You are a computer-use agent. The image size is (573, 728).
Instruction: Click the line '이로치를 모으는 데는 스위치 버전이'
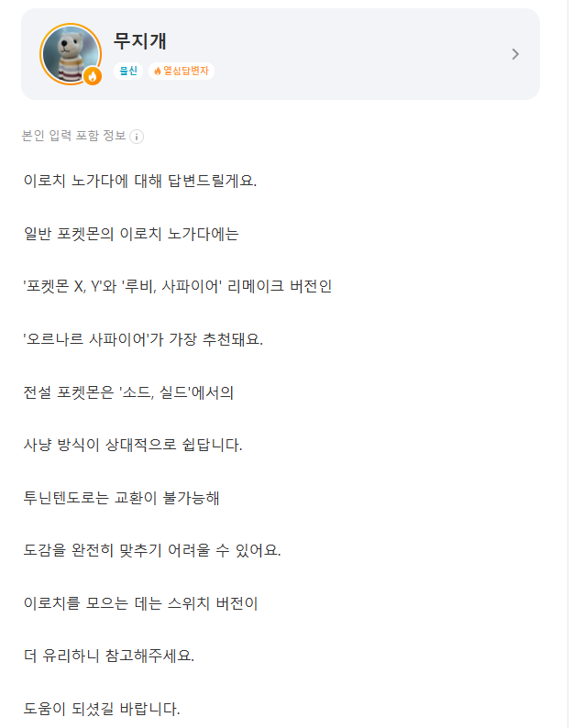(142, 603)
